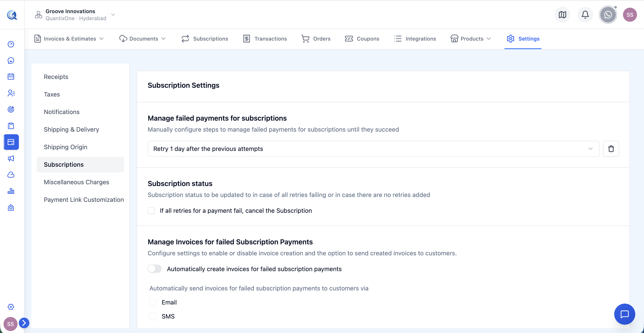Toggle automatically create invoices for failed payments
Image resolution: width=644 pixels, height=333 pixels.
[154, 269]
